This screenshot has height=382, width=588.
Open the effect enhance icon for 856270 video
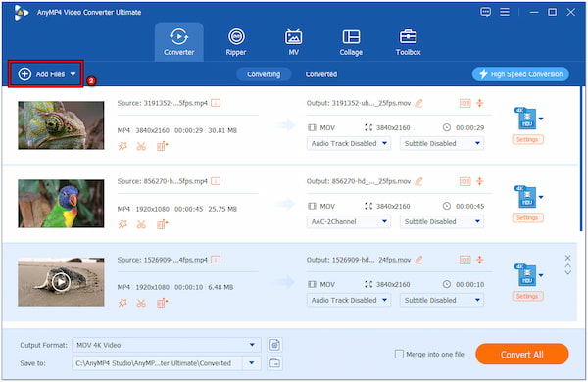pyautogui.click(x=122, y=224)
